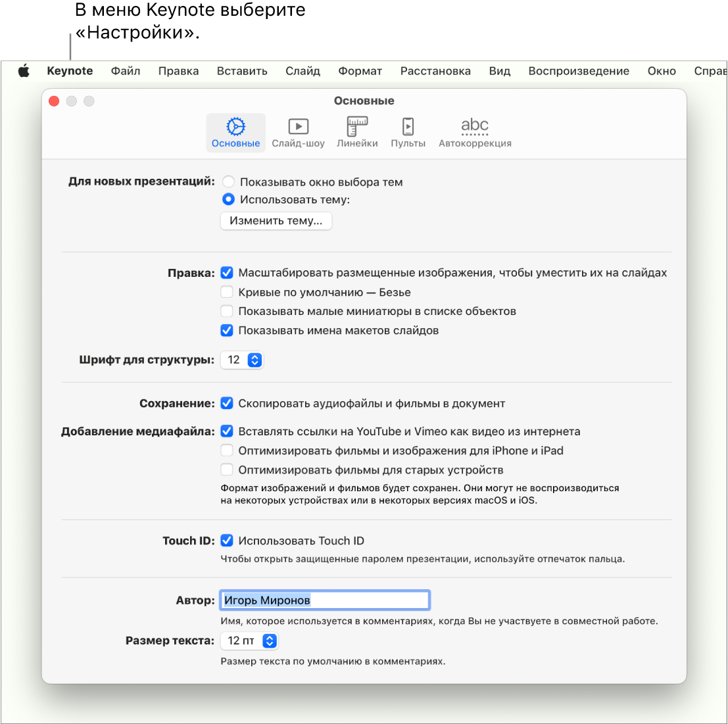The height and width of the screenshot is (724, 728).
Task: Open the Вид menu
Action: point(500,71)
